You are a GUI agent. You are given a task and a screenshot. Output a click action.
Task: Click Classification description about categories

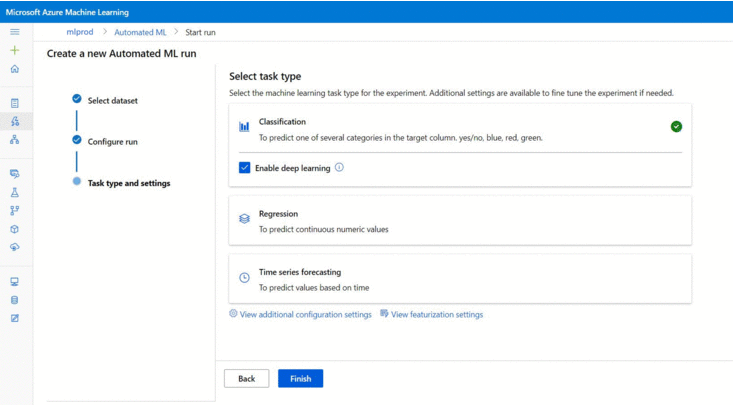401,138
